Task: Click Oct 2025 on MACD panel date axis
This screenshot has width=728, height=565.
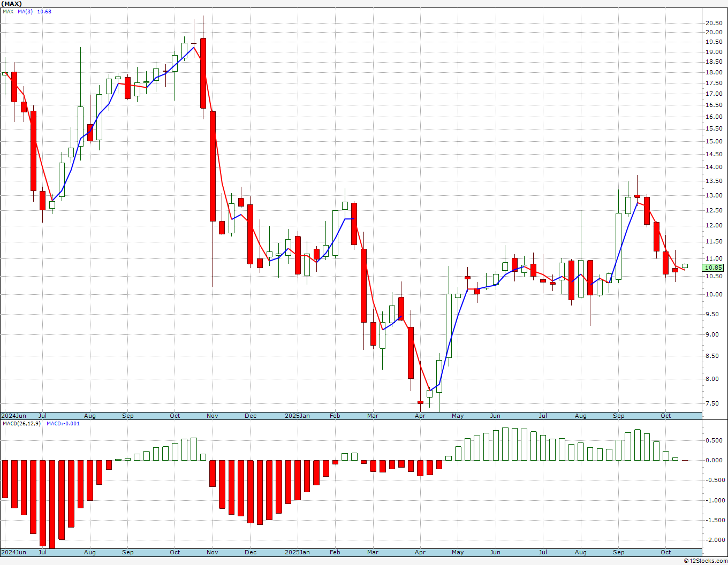Action: (x=665, y=552)
